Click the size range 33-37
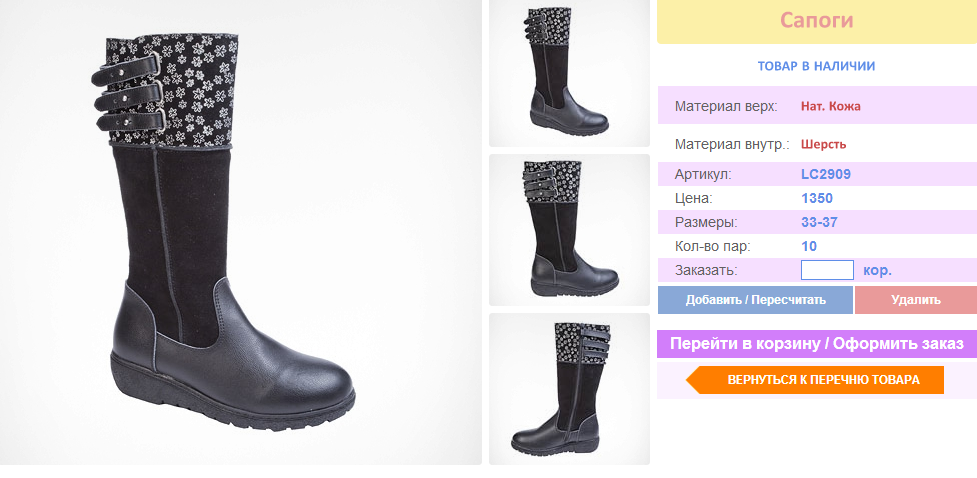 pos(819,222)
